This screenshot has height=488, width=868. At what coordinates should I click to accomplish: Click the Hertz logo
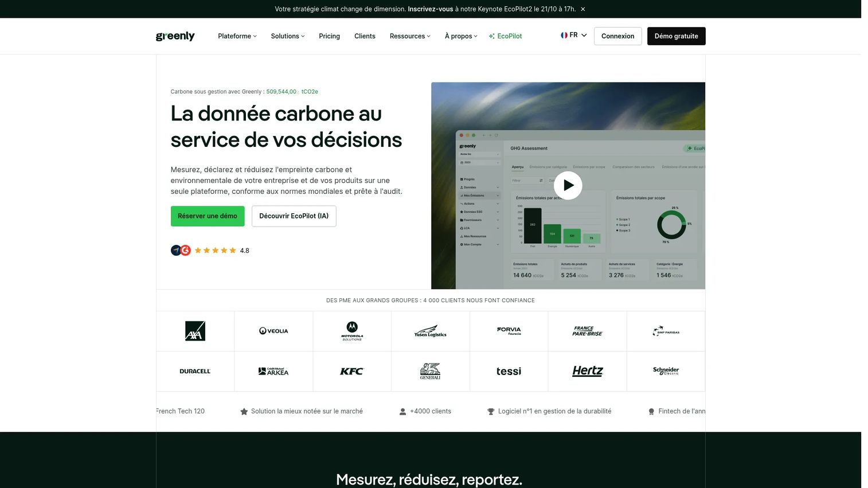(588, 371)
